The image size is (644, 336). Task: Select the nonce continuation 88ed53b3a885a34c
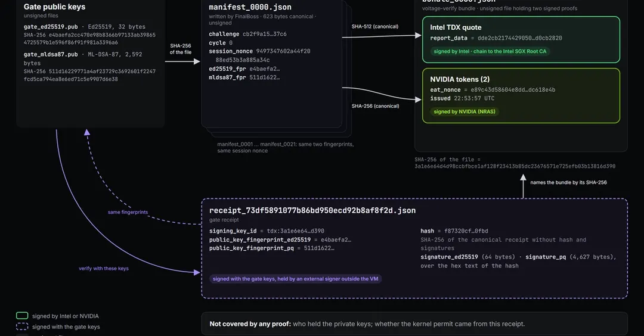(243, 60)
